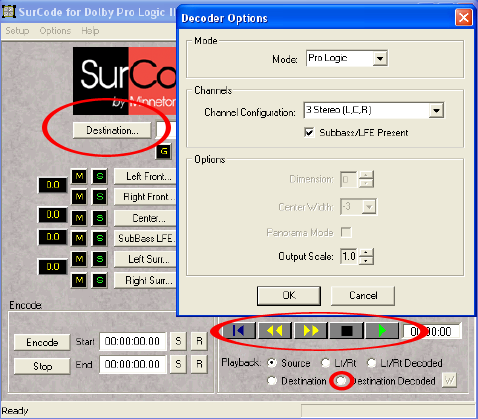
Task: Click the Left/Right Surround gain value box
Action: point(53,267)
